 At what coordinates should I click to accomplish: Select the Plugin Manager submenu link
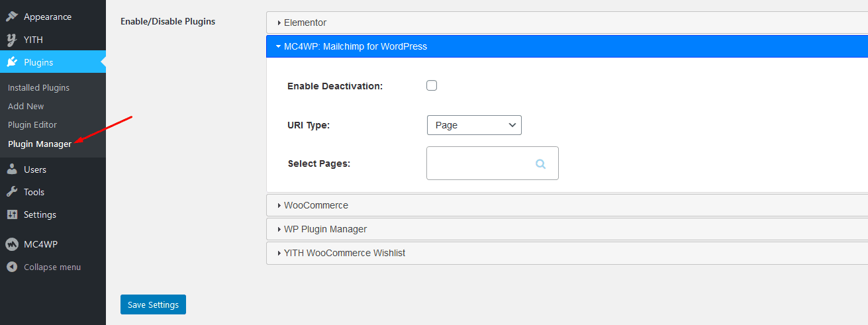[x=40, y=144]
